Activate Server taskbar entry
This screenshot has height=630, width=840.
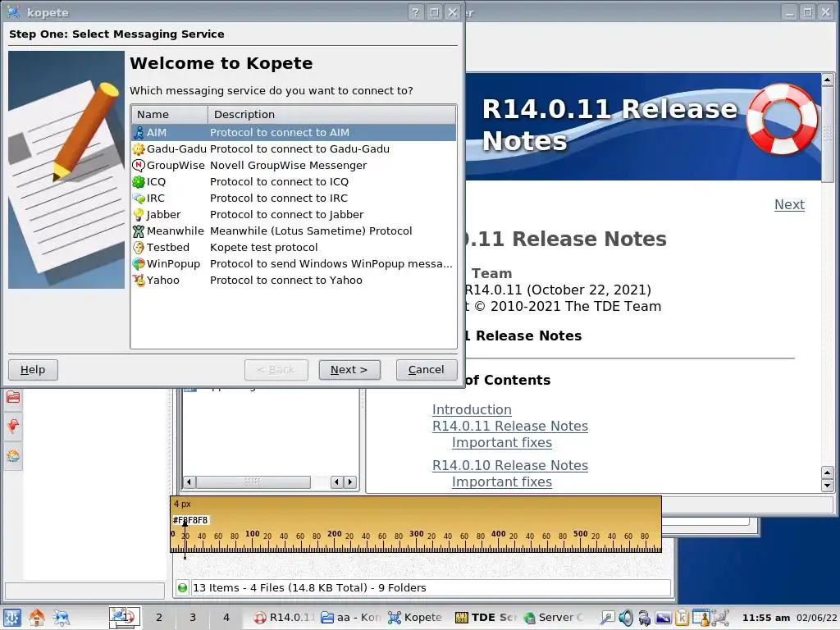pos(553,618)
